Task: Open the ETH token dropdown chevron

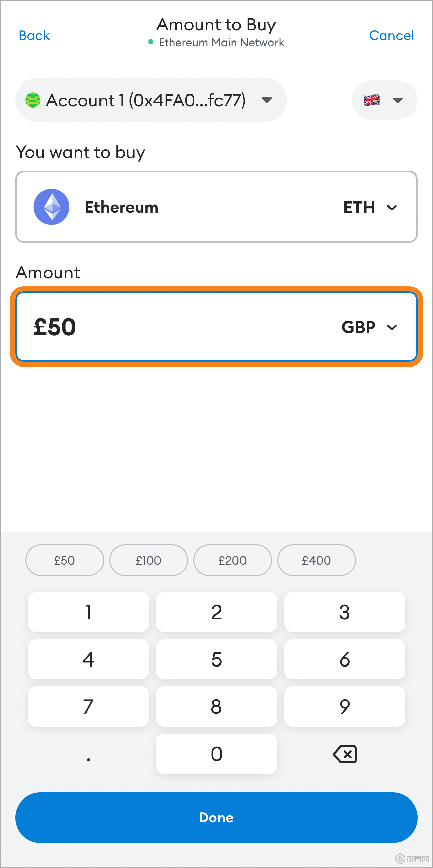Action: click(392, 207)
